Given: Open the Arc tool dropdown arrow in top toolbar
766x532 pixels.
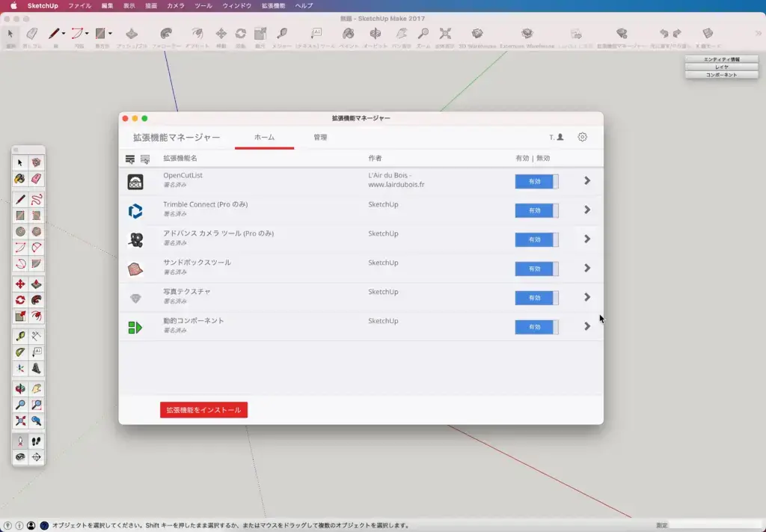Looking at the screenshot, I should coord(87,34).
